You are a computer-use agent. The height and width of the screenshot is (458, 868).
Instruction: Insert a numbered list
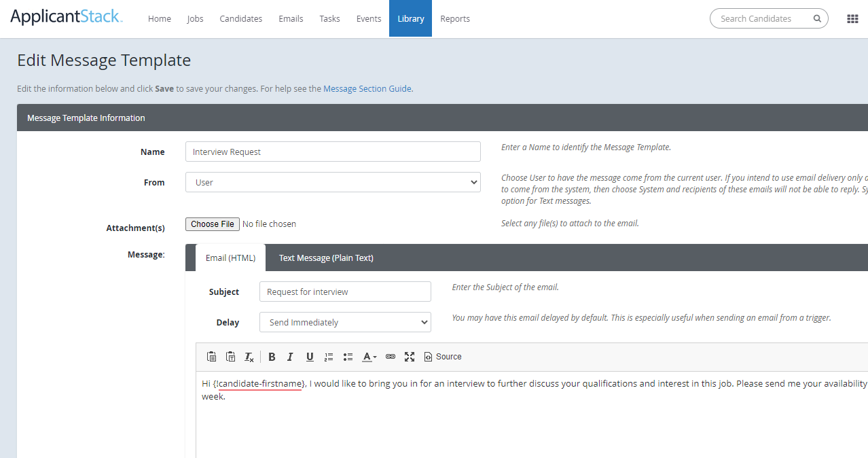329,356
